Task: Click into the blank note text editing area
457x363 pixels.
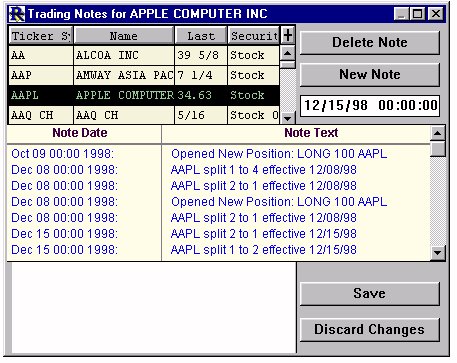Action: pos(153,308)
